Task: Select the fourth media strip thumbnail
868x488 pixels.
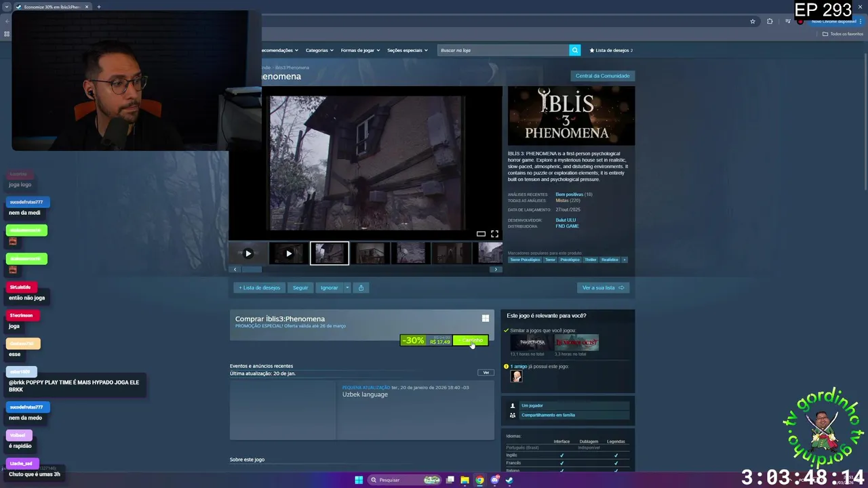Action: point(370,253)
